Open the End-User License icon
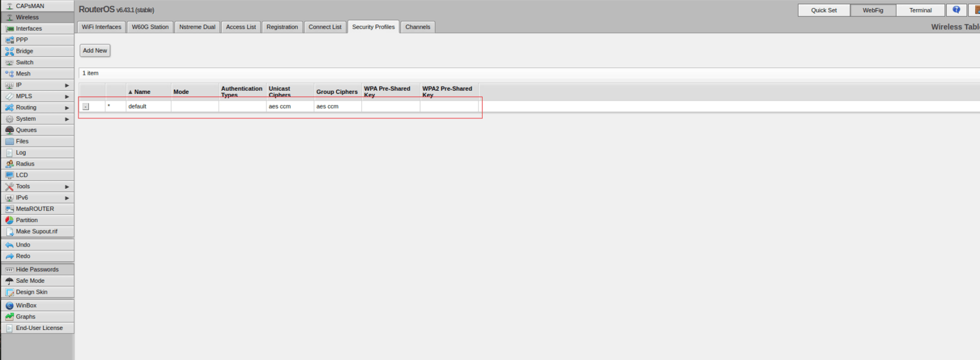 pos(9,328)
